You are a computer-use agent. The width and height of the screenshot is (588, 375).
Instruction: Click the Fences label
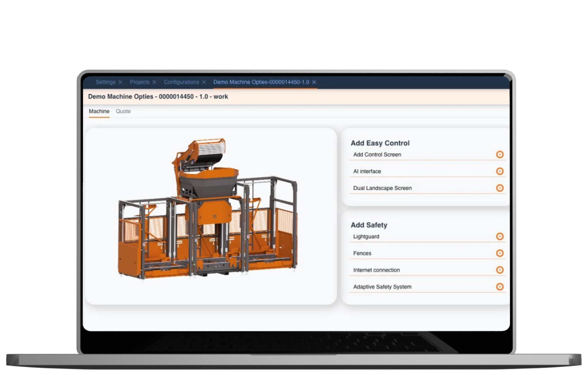362,253
